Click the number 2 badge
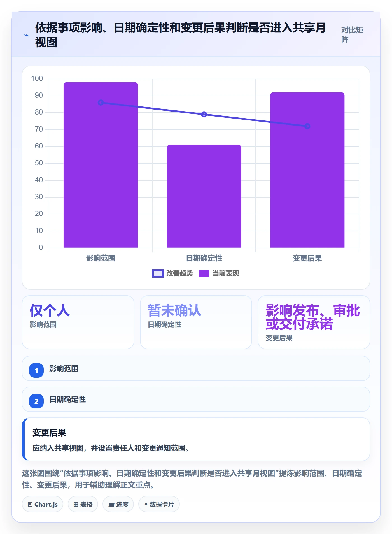This screenshot has width=392, height=534. point(36,401)
